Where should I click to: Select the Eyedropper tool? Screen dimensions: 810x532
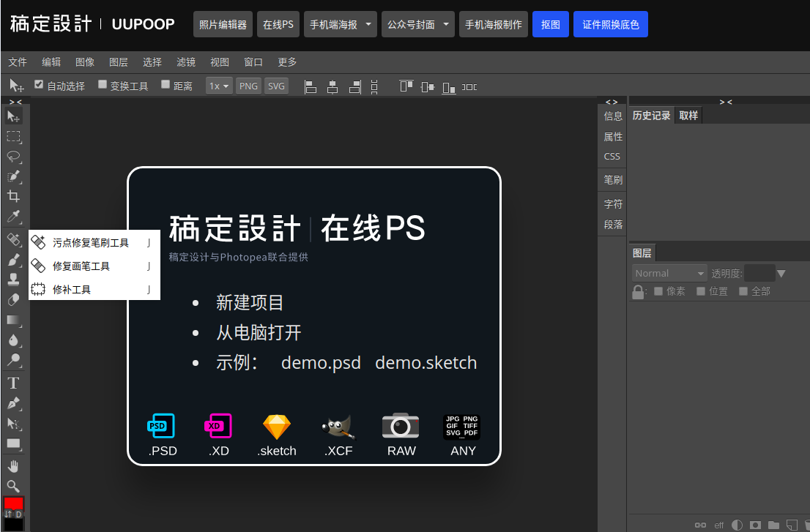pos(13,216)
